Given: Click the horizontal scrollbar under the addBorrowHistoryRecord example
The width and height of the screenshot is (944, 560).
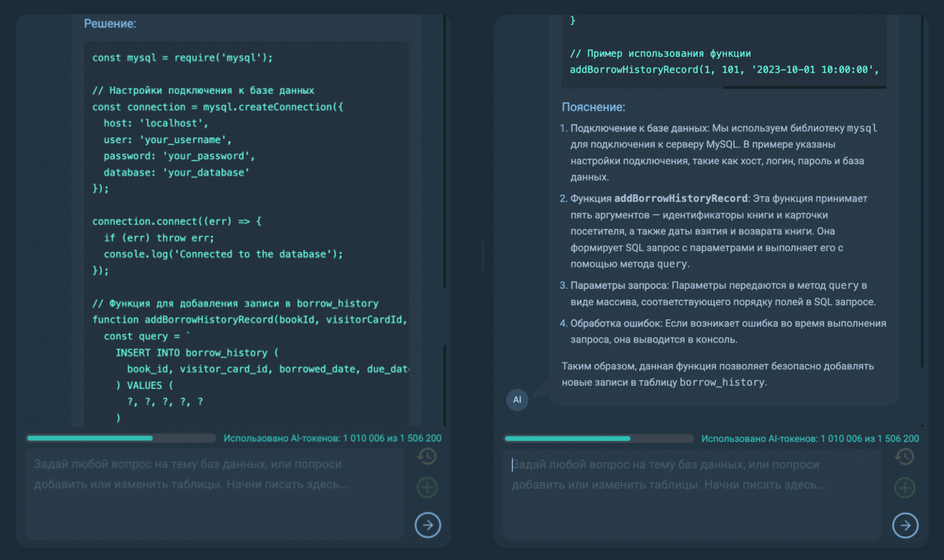Looking at the screenshot, I should point(804,88).
